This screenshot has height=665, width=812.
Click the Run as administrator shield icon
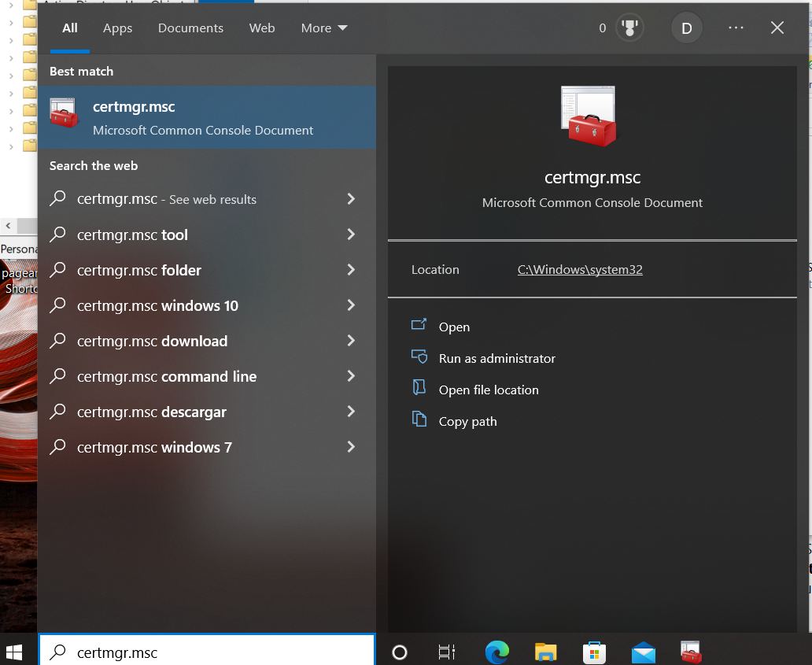[419, 357]
